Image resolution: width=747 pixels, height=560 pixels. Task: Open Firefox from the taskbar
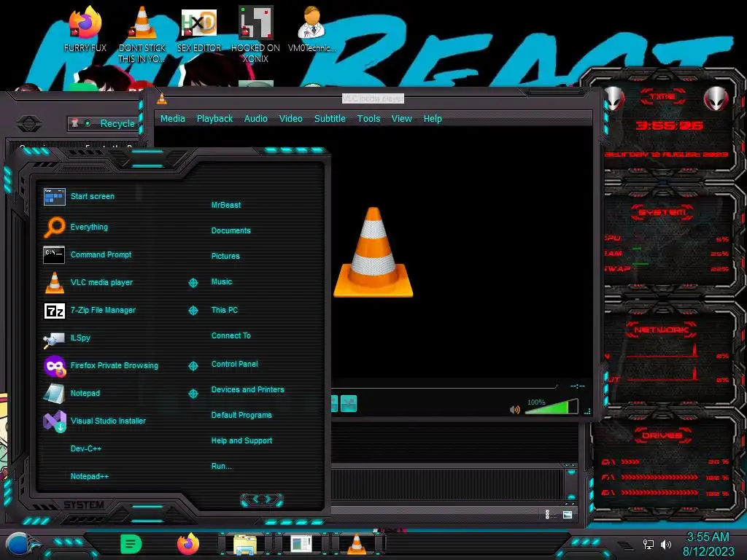click(x=188, y=544)
